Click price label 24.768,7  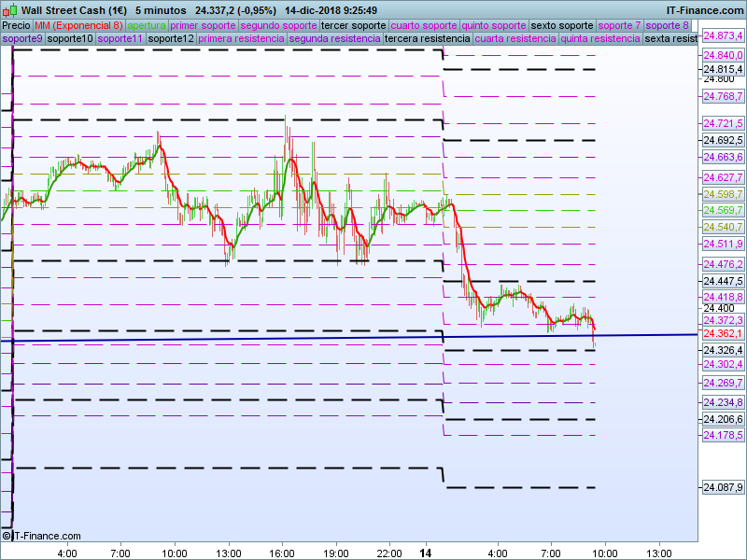coord(723,97)
